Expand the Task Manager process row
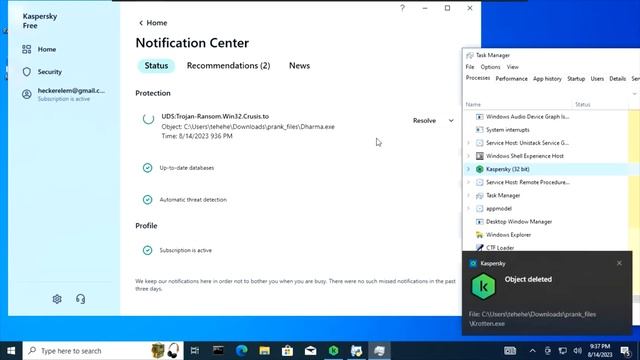This screenshot has height=360, width=640. click(469, 196)
